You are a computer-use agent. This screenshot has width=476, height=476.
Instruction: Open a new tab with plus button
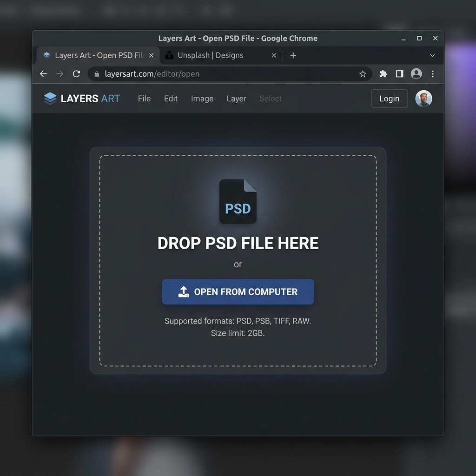[293, 55]
